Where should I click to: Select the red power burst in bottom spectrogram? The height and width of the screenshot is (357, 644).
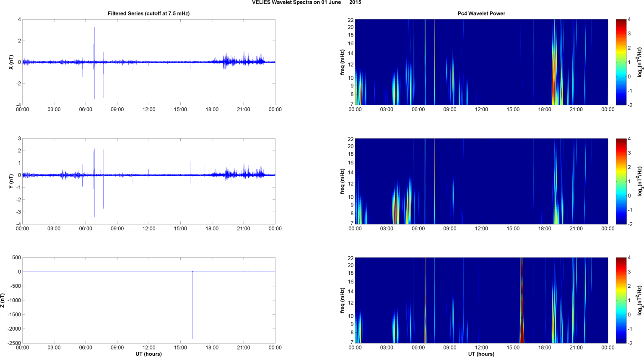522,327
